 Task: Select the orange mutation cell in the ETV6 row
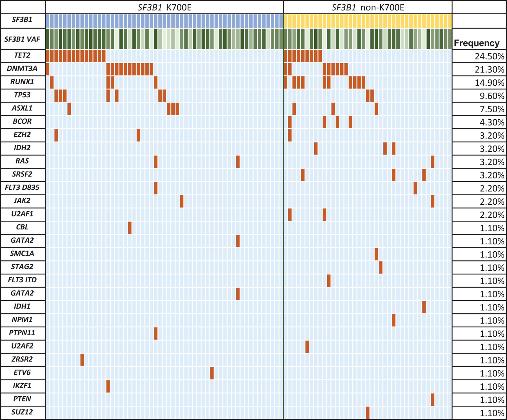[212, 373]
